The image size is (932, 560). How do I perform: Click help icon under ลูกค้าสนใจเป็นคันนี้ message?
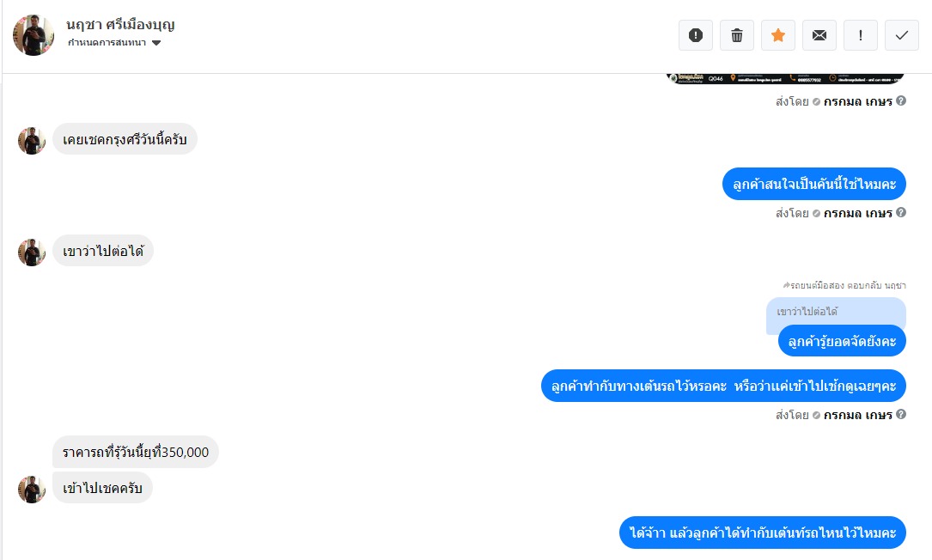[901, 212]
